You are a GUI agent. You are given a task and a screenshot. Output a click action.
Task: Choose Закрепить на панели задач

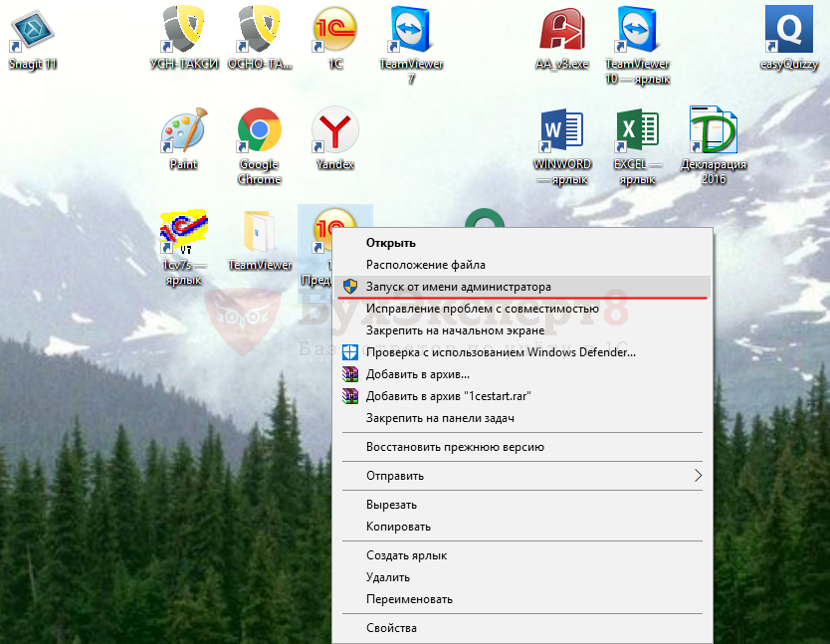pyautogui.click(x=521, y=418)
